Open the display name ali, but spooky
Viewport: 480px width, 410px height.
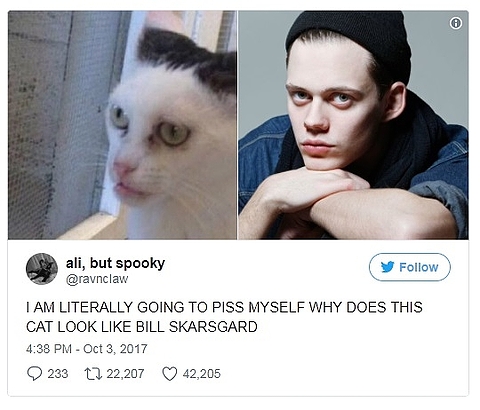pos(115,263)
